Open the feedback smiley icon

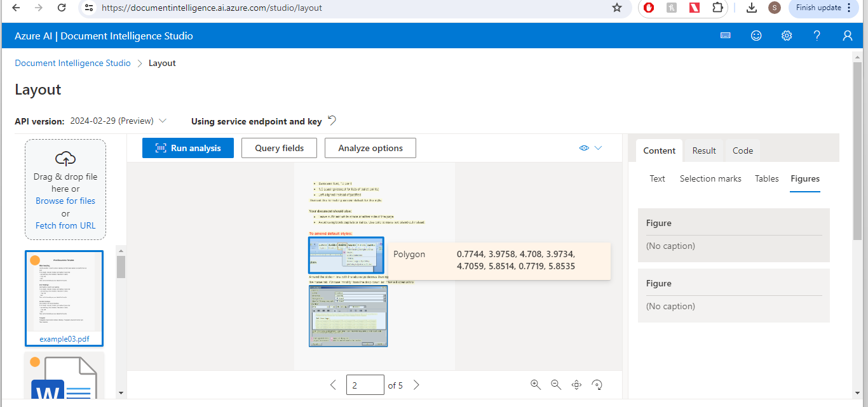click(x=756, y=36)
